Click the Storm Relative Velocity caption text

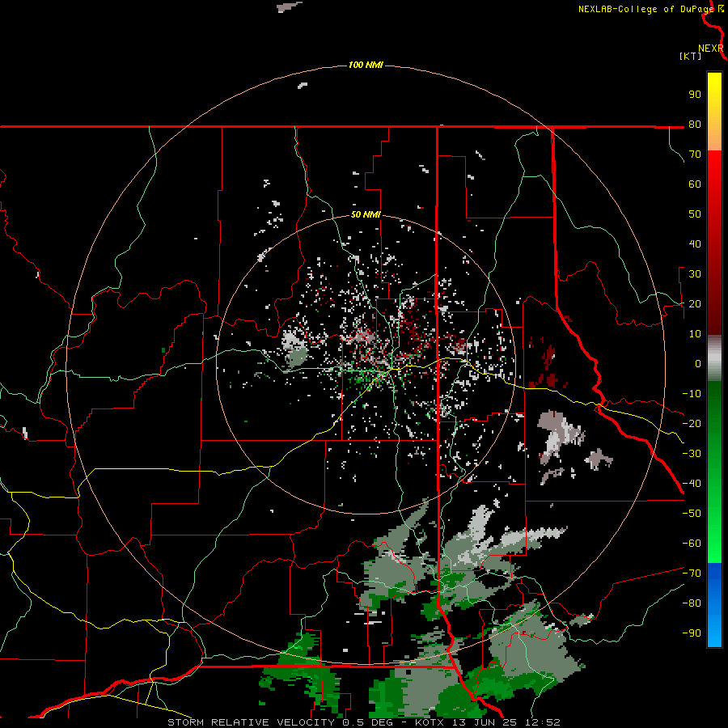pyautogui.click(x=363, y=722)
